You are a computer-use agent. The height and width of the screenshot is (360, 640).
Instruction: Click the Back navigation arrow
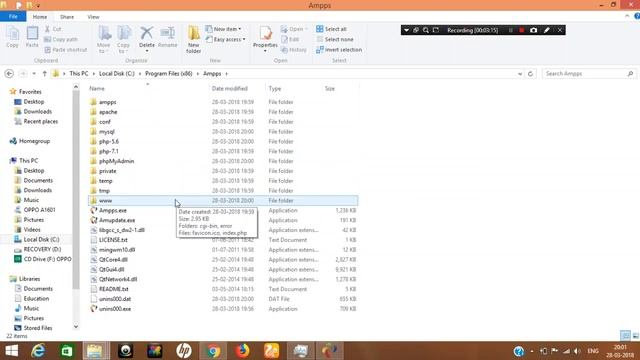coord(9,73)
